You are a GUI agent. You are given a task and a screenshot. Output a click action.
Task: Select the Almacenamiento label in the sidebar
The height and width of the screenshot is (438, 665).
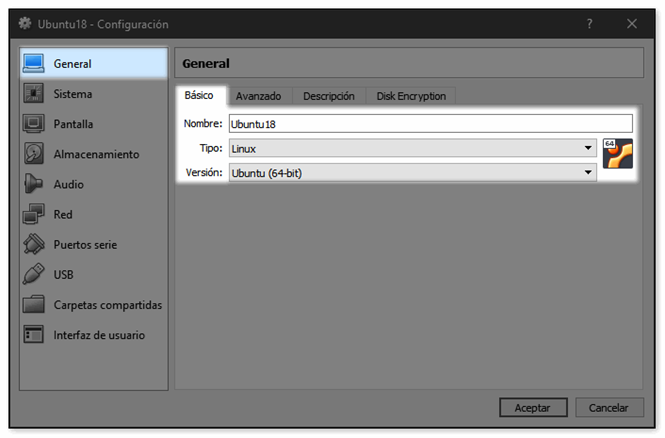pos(96,154)
